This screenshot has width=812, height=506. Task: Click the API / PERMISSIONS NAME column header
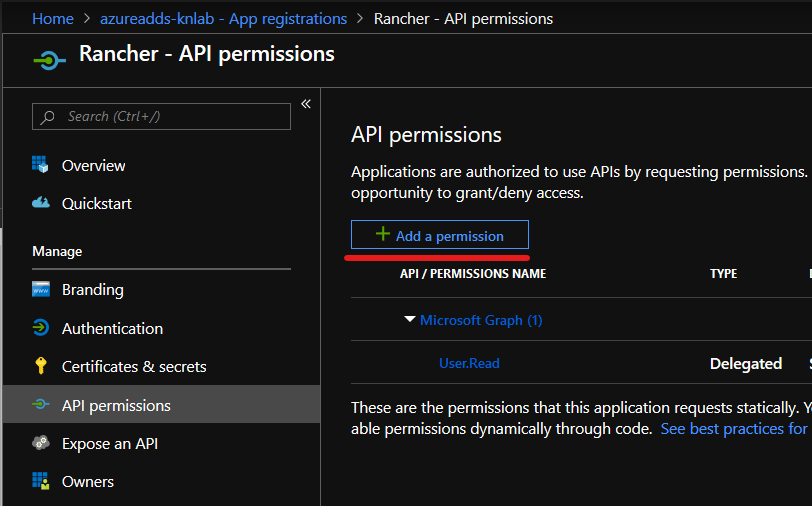tap(473, 273)
